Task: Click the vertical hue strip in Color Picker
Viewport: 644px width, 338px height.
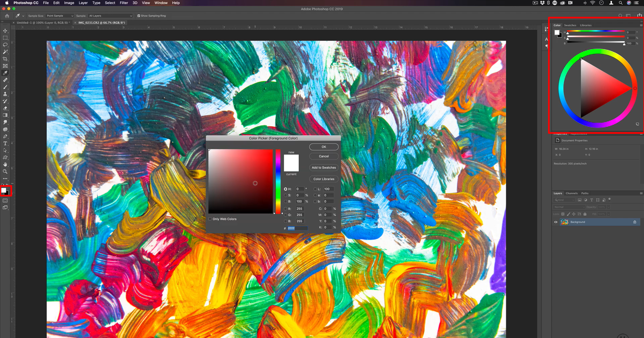Action: point(278,181)
